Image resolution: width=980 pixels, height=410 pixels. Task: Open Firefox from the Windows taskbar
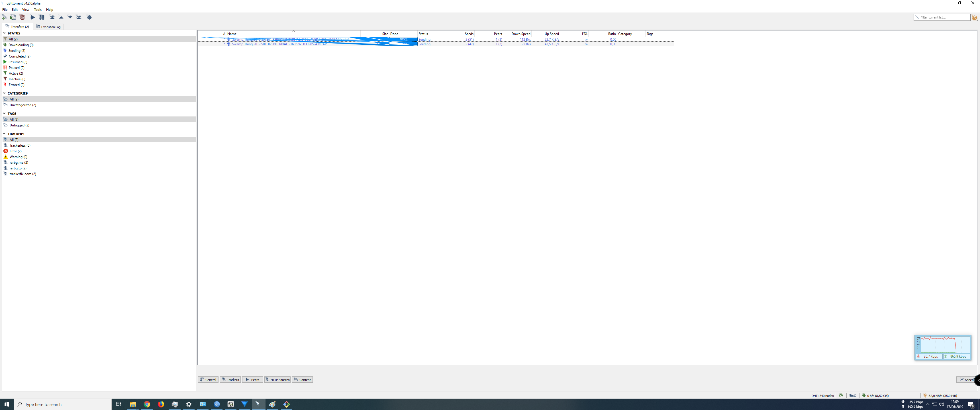[x=161, y=404]
